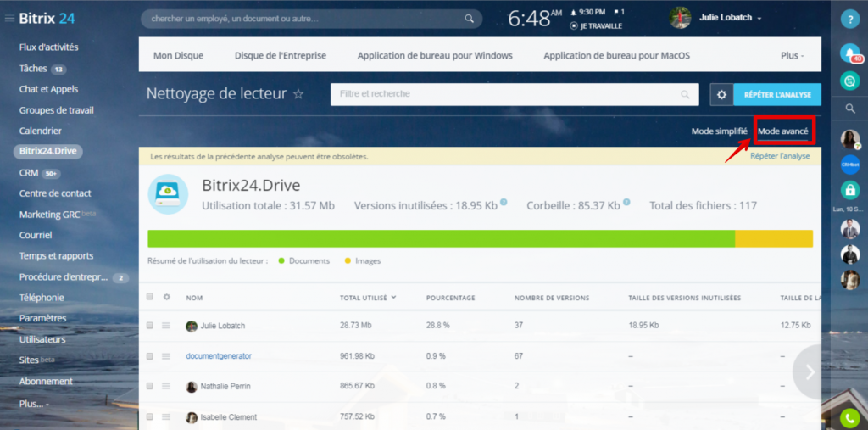Open Julie Lobatch user menu arrow
Screen dimensions: 868x430
click(759, 19)
